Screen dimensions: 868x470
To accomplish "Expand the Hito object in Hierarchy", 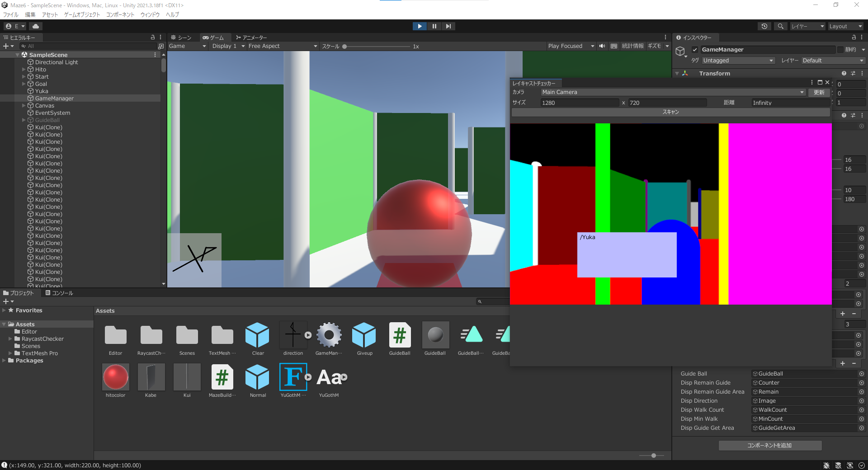I will point(24,70).
